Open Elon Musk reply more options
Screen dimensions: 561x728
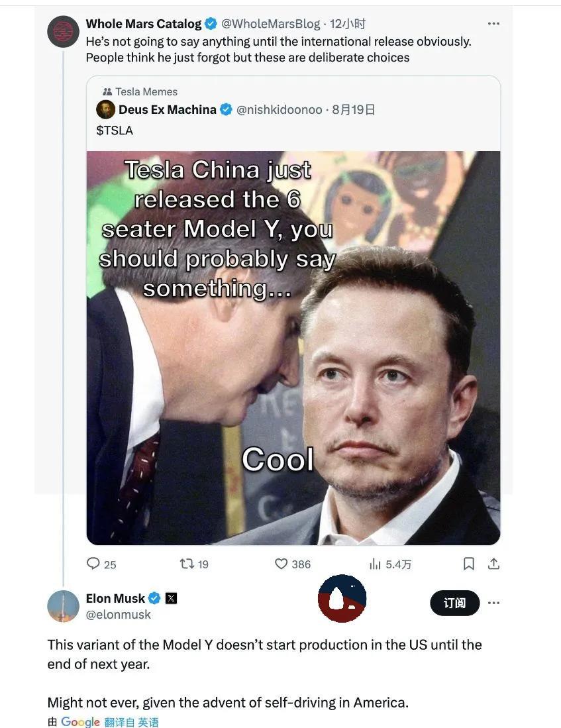493,603
